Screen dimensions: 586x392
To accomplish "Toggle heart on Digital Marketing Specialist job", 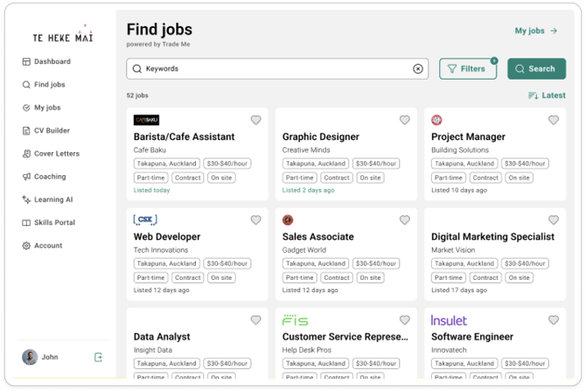I will [553, 220].
